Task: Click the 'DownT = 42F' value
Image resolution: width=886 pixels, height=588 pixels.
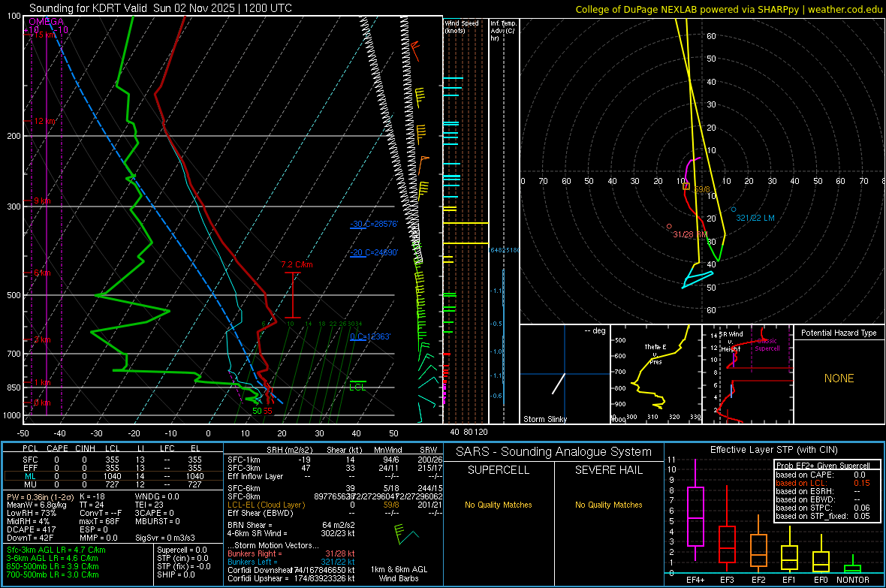Action: [x=30, y=538]
